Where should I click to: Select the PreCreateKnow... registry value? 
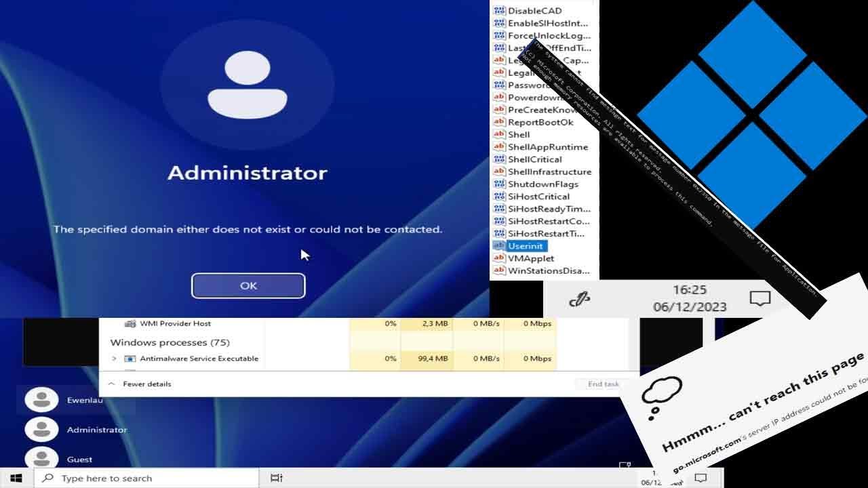click(x=542, y=110)
